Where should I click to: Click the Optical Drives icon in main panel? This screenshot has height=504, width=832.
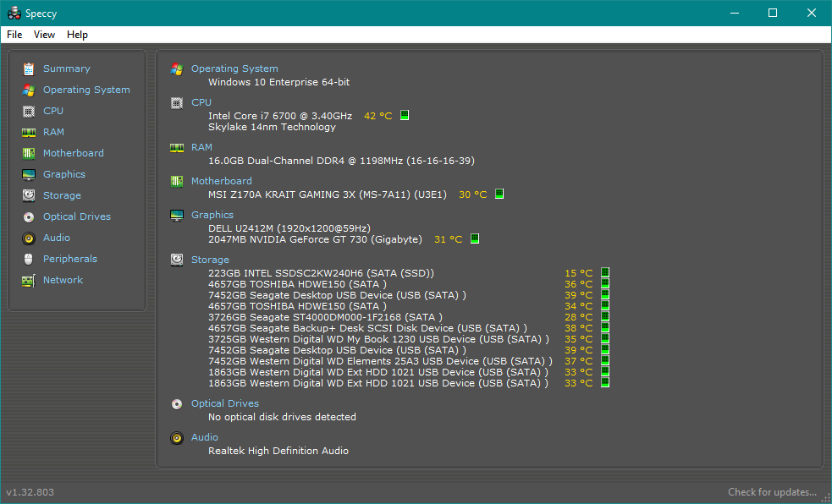177,404
